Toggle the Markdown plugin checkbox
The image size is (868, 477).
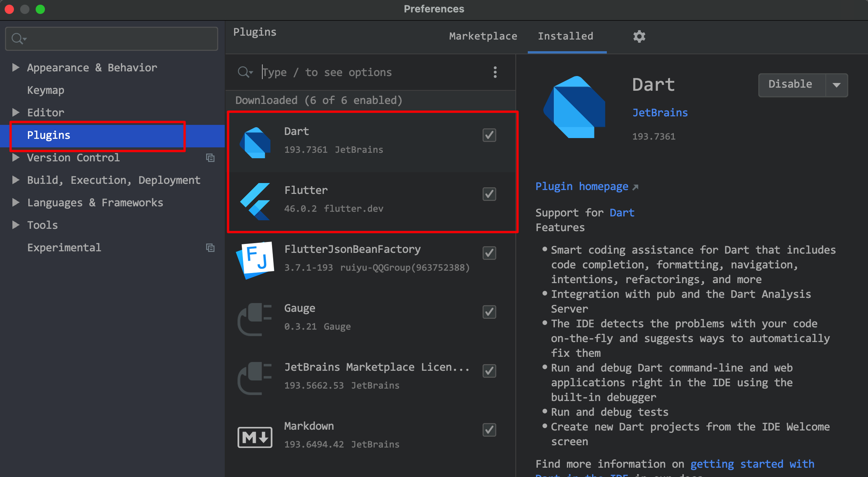coord(489,430)
